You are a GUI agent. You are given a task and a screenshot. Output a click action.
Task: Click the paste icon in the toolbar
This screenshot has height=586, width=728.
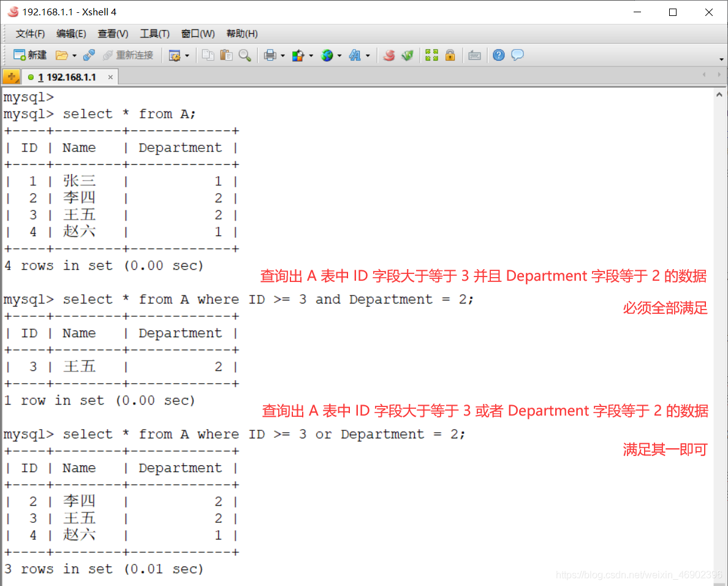tap(226, 55)
